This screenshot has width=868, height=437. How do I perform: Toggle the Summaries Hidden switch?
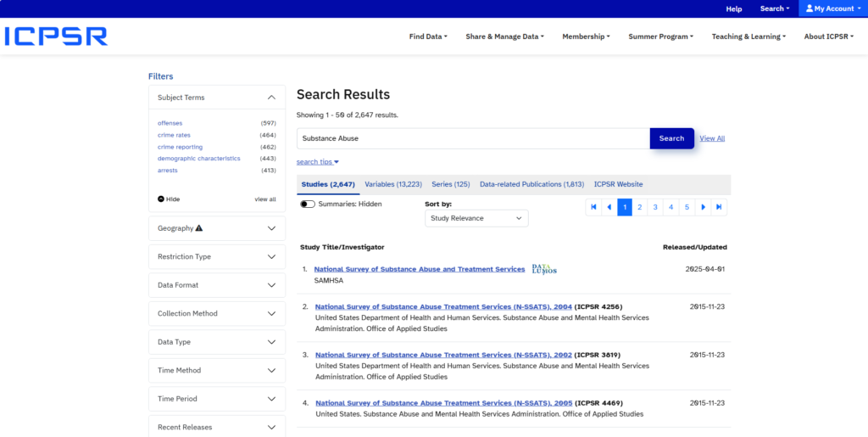click(x=307, y=204)
